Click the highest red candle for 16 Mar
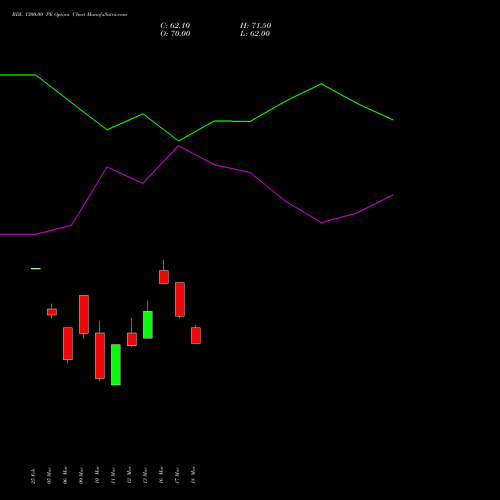This screenshot has height=500, width=500. pos(164,277)
